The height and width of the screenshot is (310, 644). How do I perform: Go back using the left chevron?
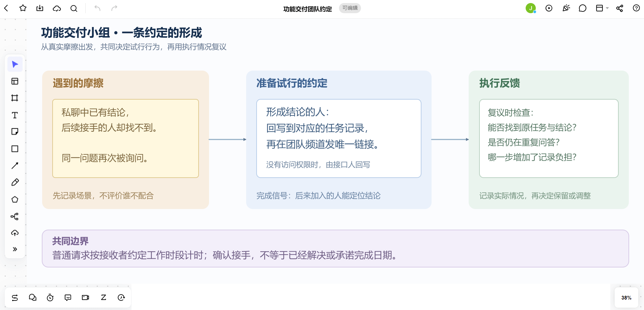pyautogui.click(x=6, y=8)
